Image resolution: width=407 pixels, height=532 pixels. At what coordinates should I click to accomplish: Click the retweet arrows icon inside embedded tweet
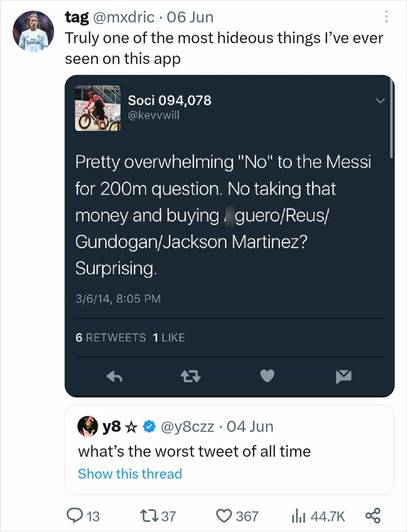(x=191, y=377)
